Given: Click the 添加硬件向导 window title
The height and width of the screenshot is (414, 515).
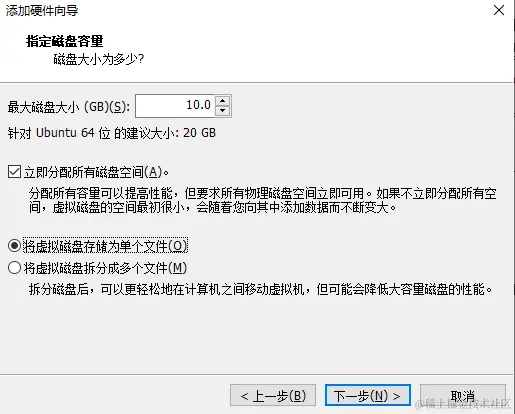Looking at the screenshot, I should click(x=42, y=11).
